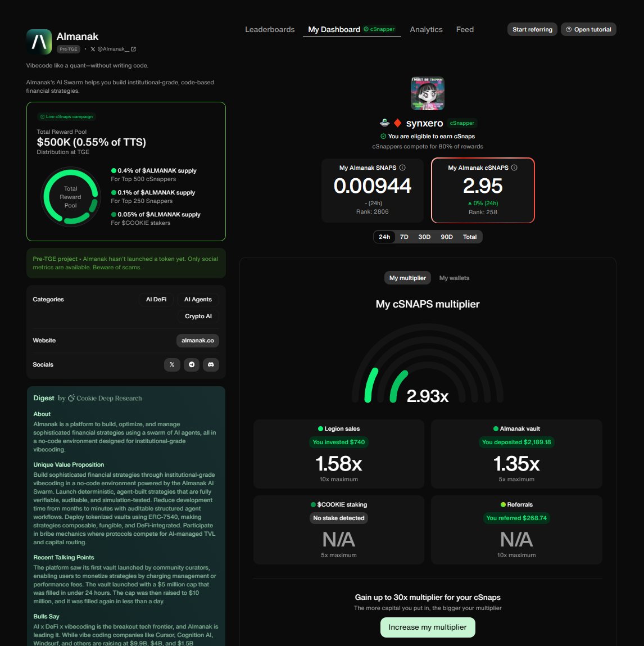Click the AI DeFi category tag

[156, 300]
